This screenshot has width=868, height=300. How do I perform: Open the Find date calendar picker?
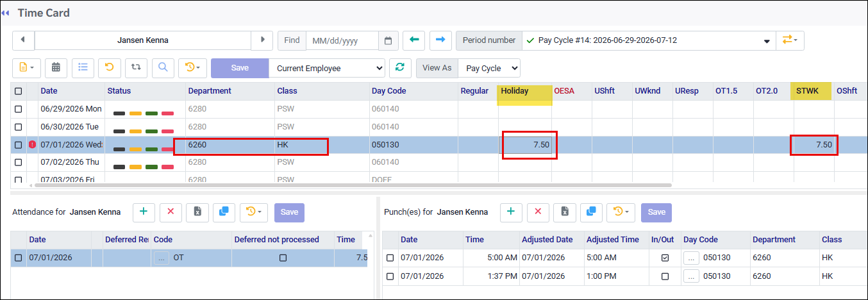pos(388,40)
